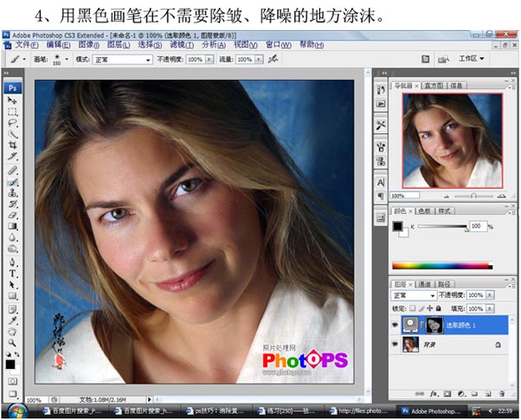Open the 工作区 workspace dropdown
The height and width of the screenshot is (420, 521).
pos(472,59)
